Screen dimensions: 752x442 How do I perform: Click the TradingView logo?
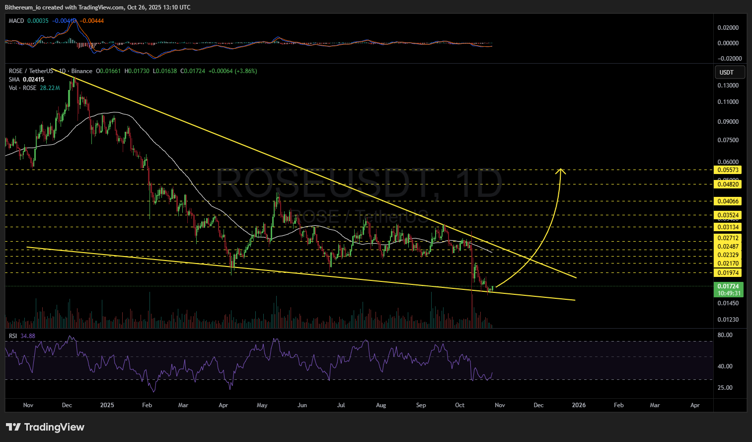tap(48, 426)
